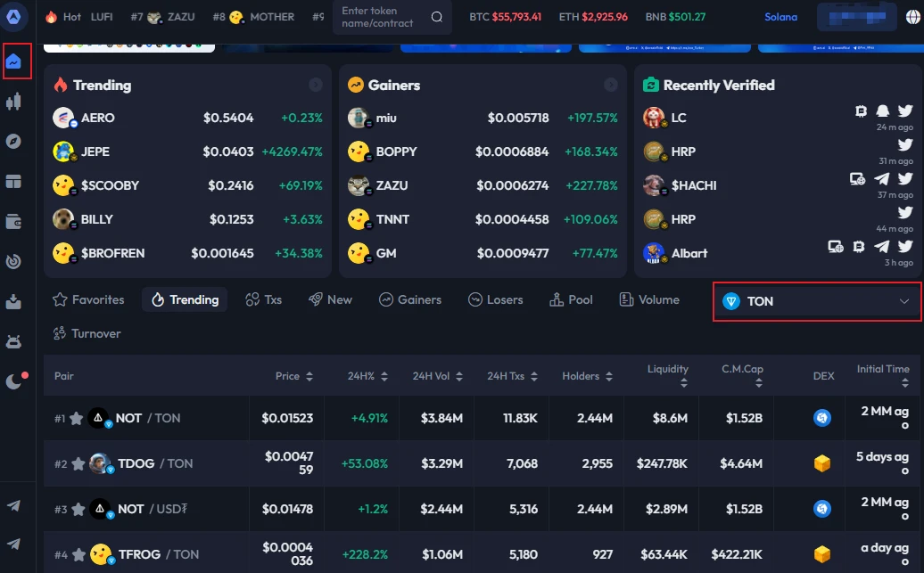This screenshot has width=924, height=573.
Task: Switch to Gainers tab
Action: [x=410, y=299]
